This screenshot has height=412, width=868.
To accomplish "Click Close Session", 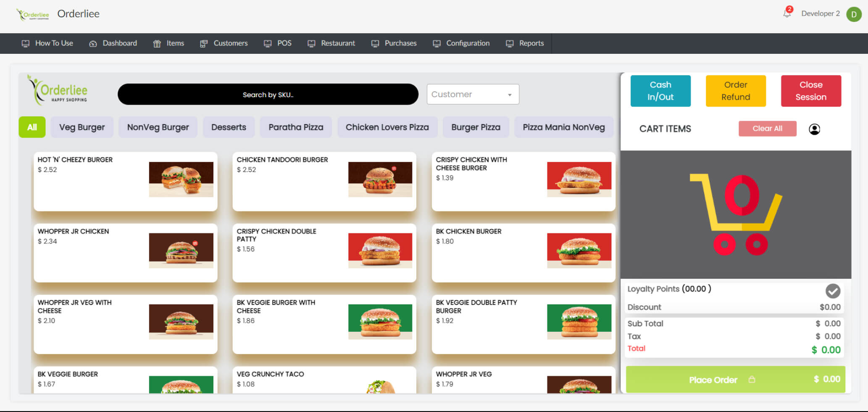I will 810,90.
